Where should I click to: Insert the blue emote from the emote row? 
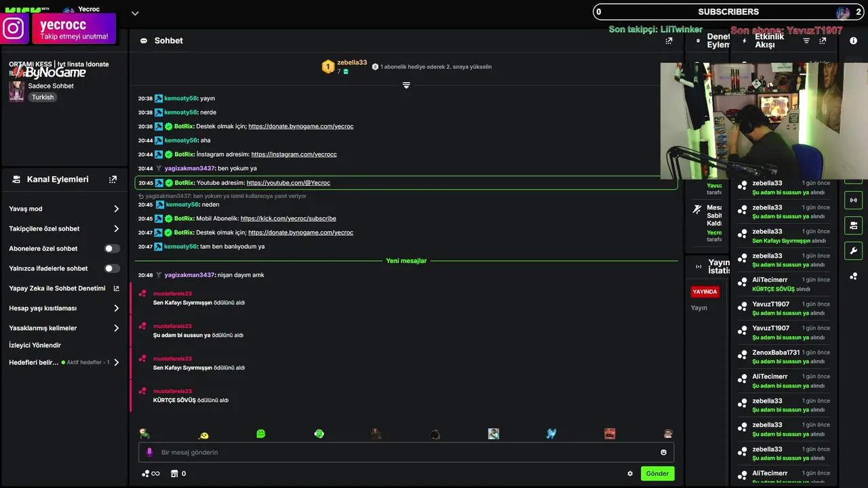tap(551, 434)
